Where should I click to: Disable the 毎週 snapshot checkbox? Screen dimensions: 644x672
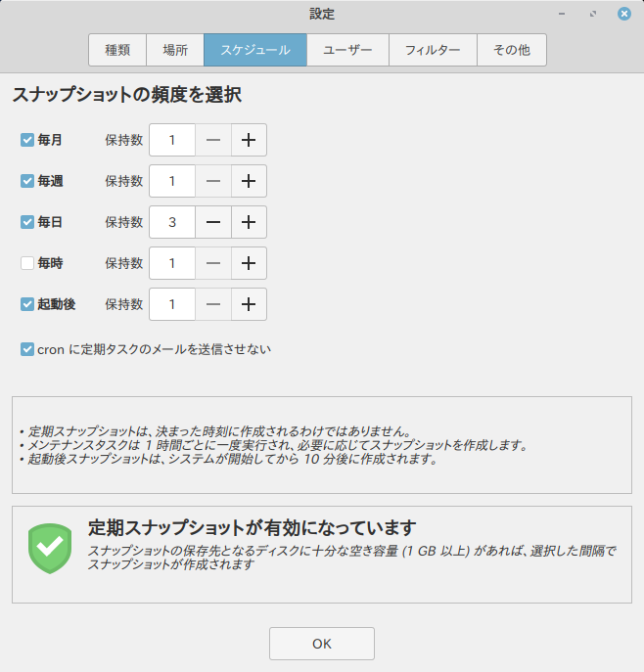coord(27,181)
